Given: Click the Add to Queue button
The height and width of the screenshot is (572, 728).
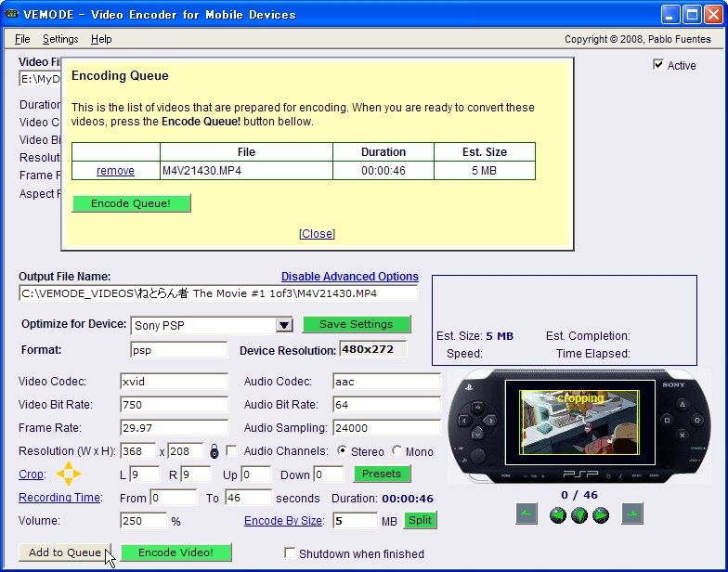Looking at the screenshot, I should click(65, 552).
